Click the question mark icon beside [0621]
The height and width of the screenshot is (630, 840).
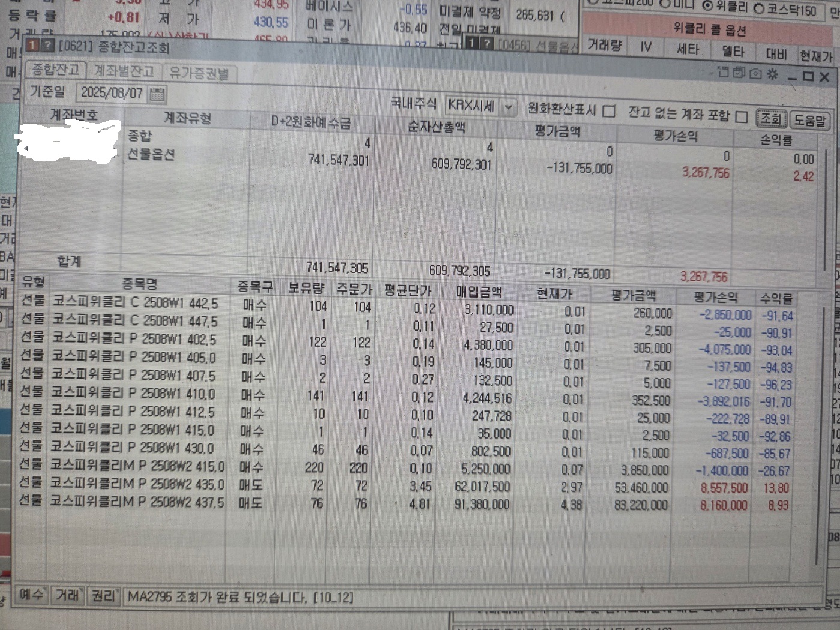[x=47, y=46]
